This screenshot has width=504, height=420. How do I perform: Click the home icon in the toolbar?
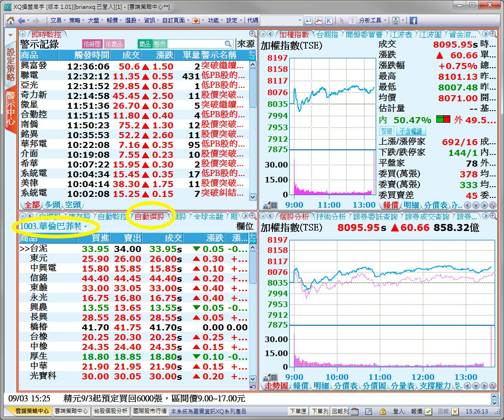tap(10, 21)
